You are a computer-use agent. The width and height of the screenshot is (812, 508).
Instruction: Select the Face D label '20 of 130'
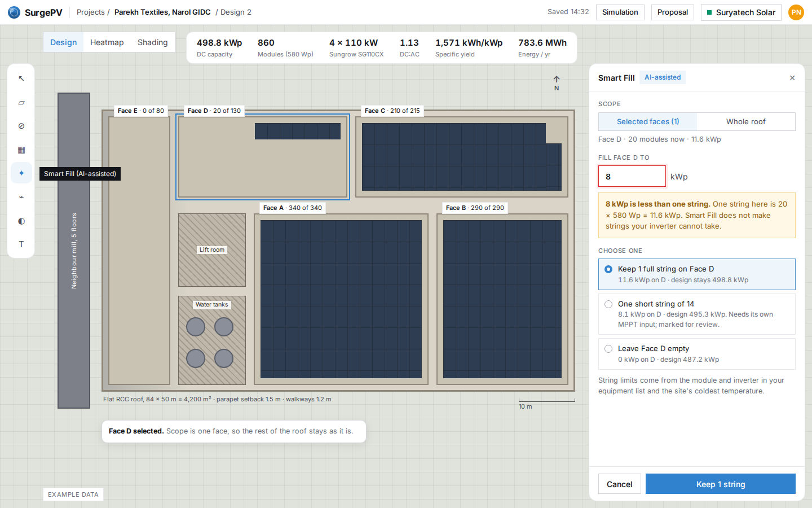[x=214, y=111]
